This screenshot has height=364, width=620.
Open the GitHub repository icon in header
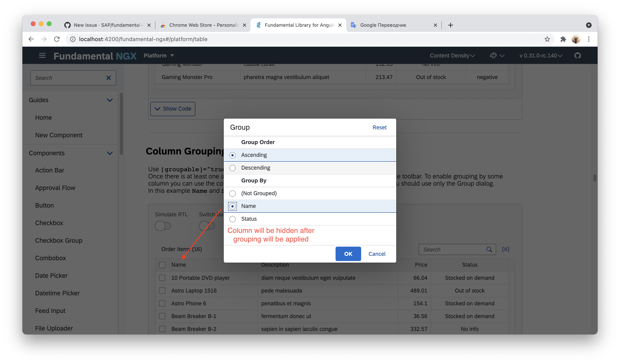click(577, 55)
